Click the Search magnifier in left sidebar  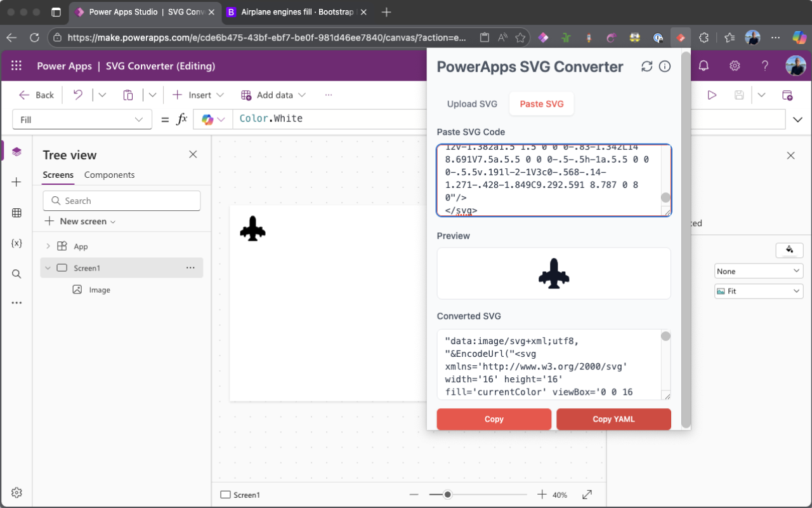[16, 274]
